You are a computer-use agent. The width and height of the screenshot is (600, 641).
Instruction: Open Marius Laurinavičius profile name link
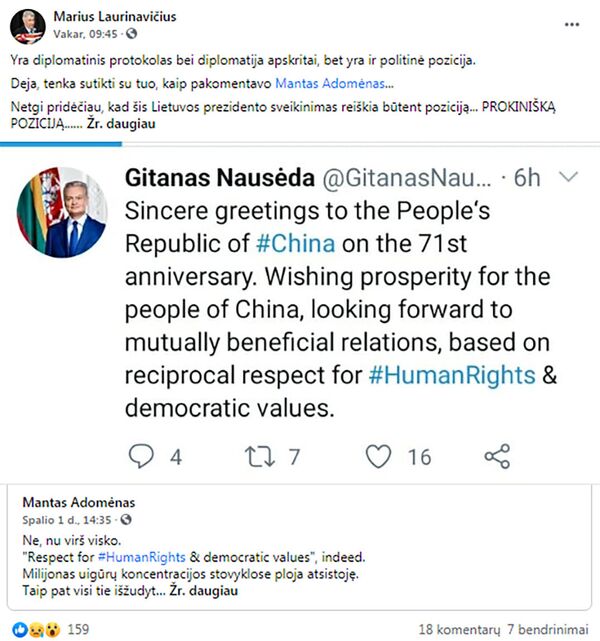pos(115,16)
